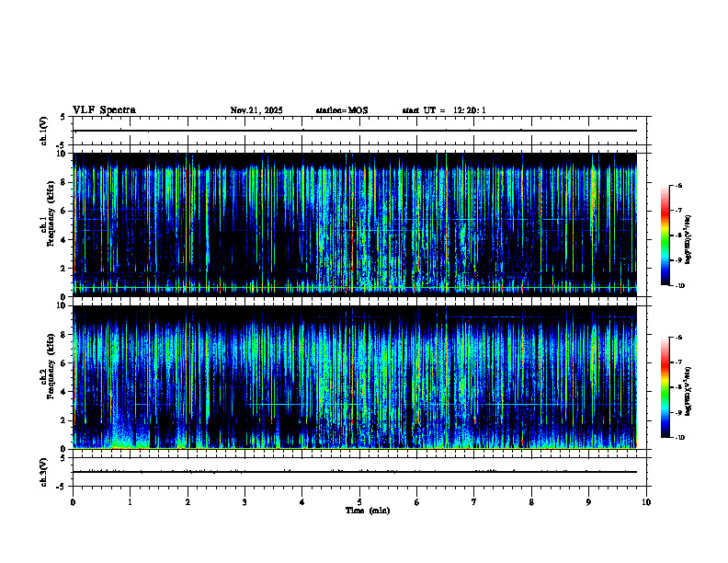
Task: Click the "-5" tick of ch.3(V) axis
Action: pyautogui.click(x=62, y=487)
